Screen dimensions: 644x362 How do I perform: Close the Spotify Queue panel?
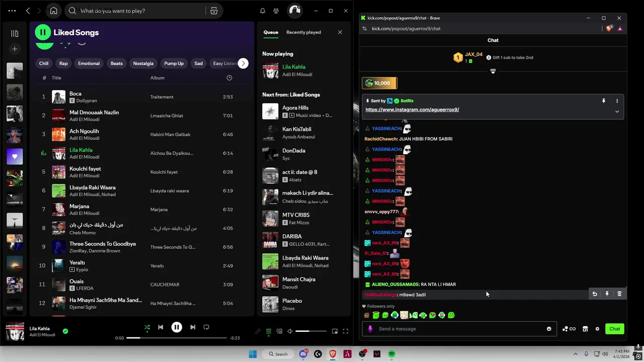click(340, 32)
